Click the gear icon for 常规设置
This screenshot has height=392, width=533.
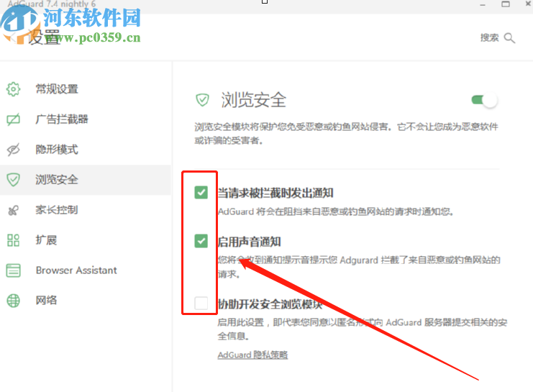point(13,89)
